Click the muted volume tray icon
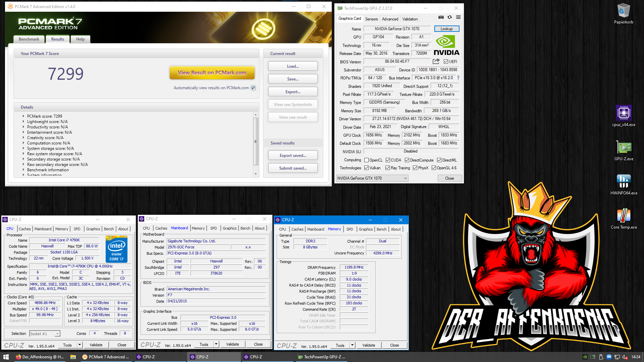 pyautogui.click(x=625, y=357)
